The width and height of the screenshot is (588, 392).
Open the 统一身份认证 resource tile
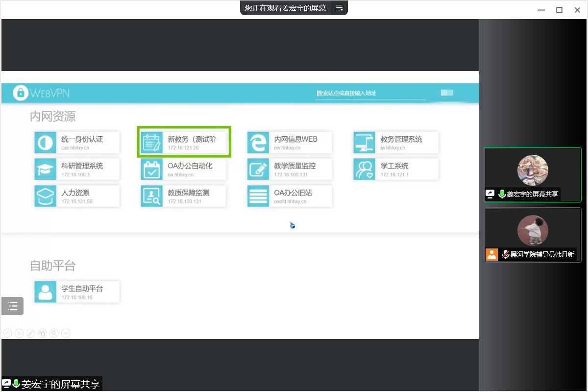pos(77,143)
